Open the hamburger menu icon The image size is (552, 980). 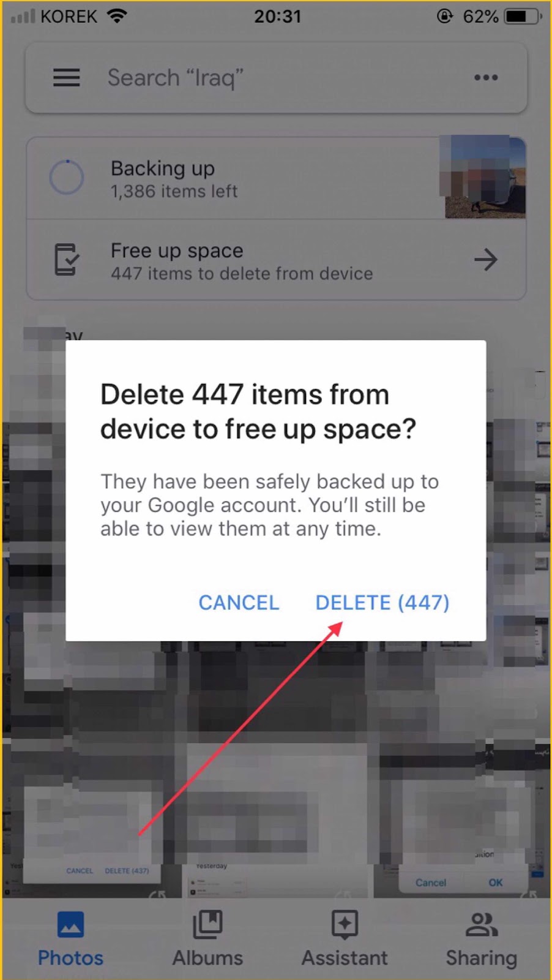[66, 78]
